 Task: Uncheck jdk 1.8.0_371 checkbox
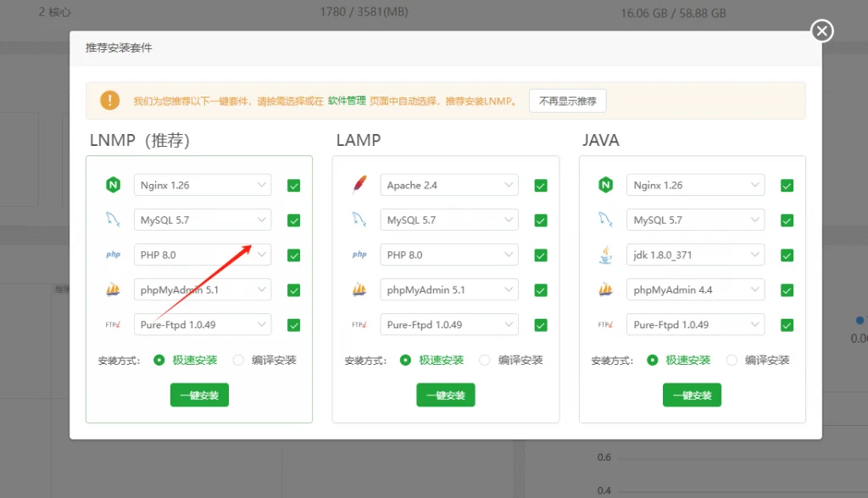[787, 255]
